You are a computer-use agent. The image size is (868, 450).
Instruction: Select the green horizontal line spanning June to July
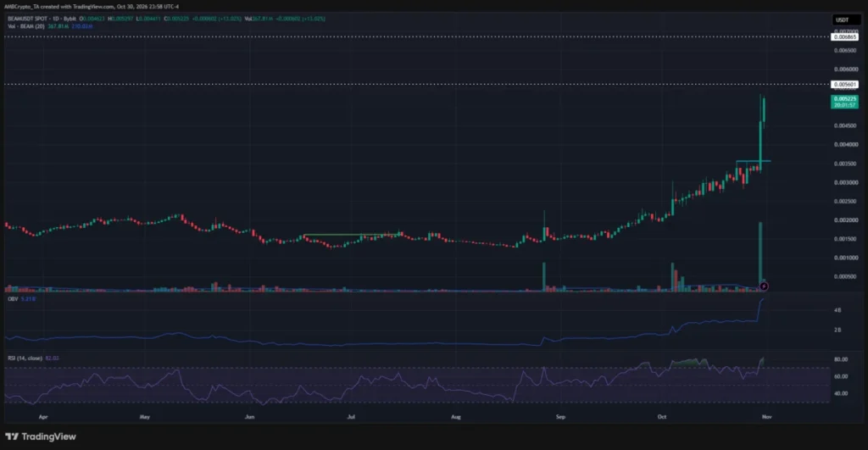[x=352, y=235]
